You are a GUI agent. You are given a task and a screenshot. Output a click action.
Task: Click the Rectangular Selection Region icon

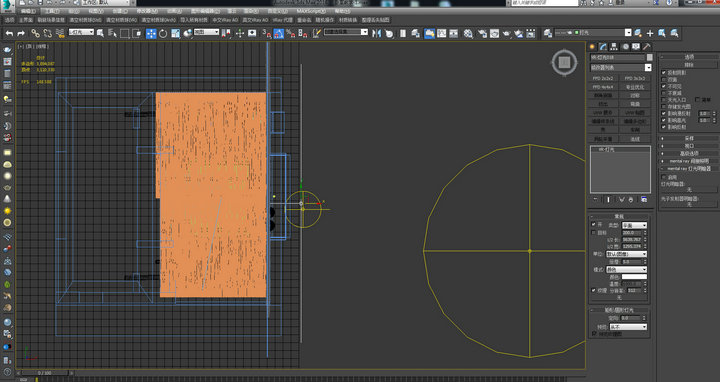click(124, 33)
